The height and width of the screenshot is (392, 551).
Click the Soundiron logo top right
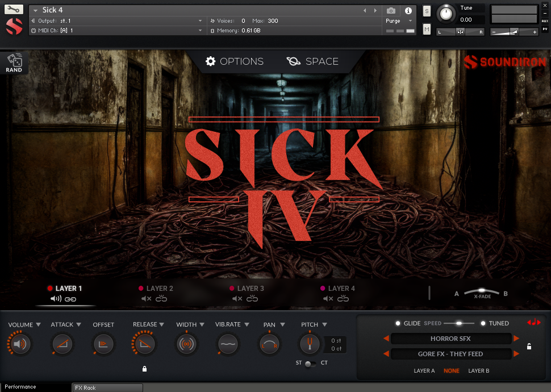504,62
